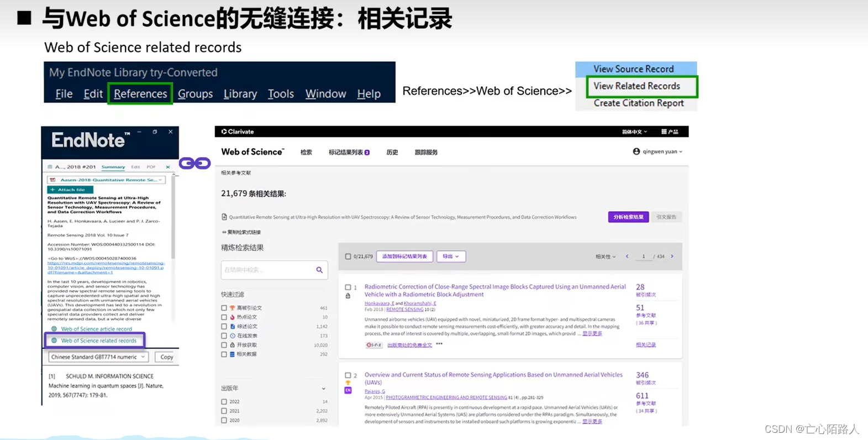Check the 2022 publication year checkbox
The width and height of the screenshot is (868, 440).
pyautogui.click(x=224, y=402)
